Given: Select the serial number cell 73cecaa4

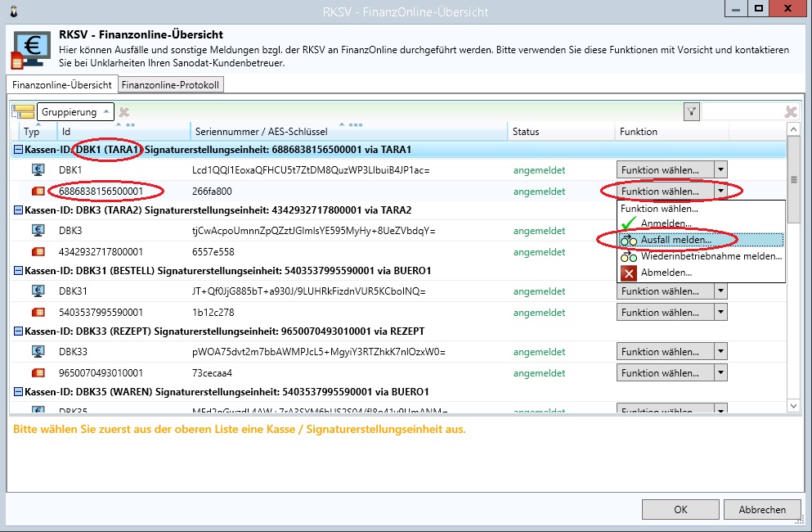Looking at the screenshot, I should pyautogui.click(x=212, y=373).
